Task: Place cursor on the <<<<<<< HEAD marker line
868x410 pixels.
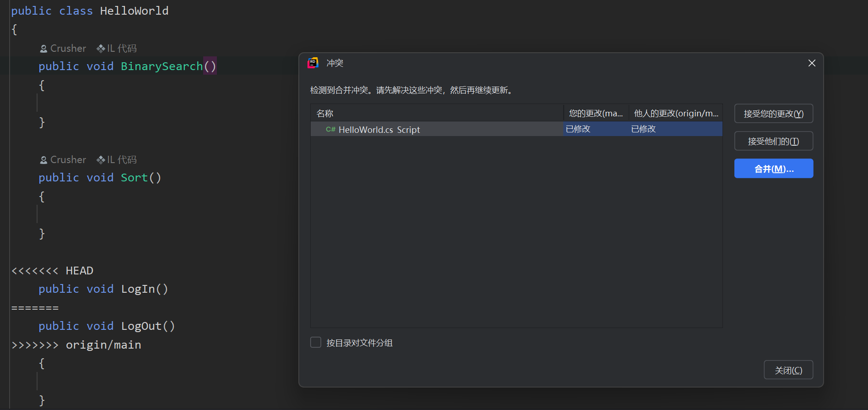Action: point(52,271)
